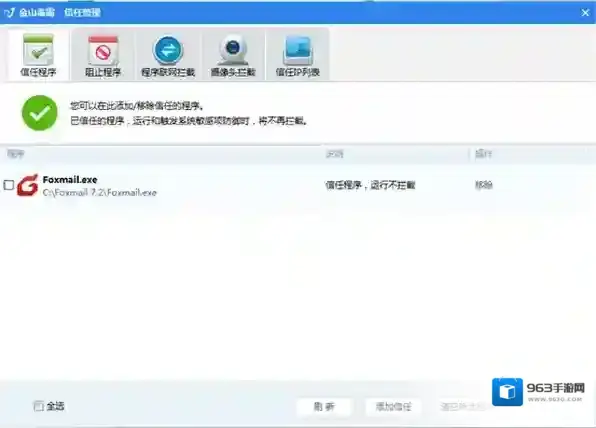The width and height of the screenshot is (596, 428).
Task: Click 移除 to remove Foxmail.exe
Action: 483,185
